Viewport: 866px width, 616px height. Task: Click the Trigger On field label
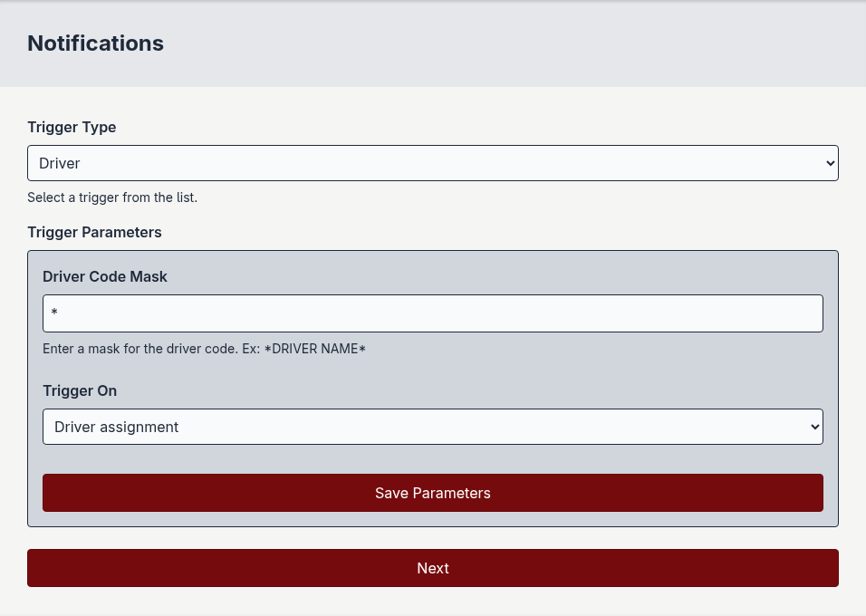pos(80,390)
